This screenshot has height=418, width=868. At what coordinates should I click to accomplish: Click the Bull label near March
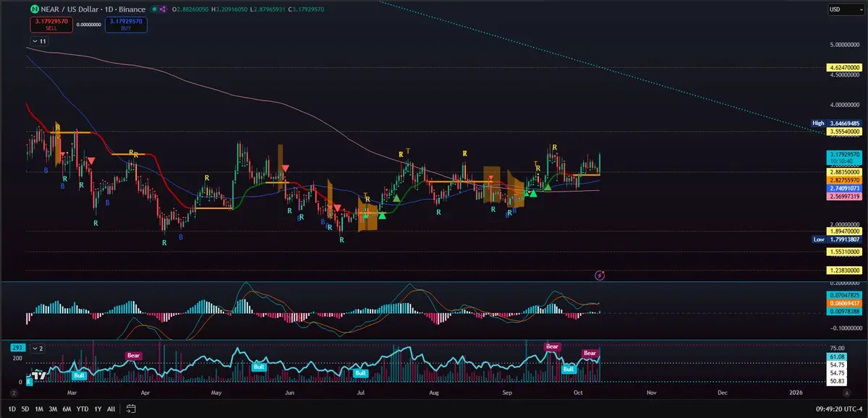pos(80,375)
